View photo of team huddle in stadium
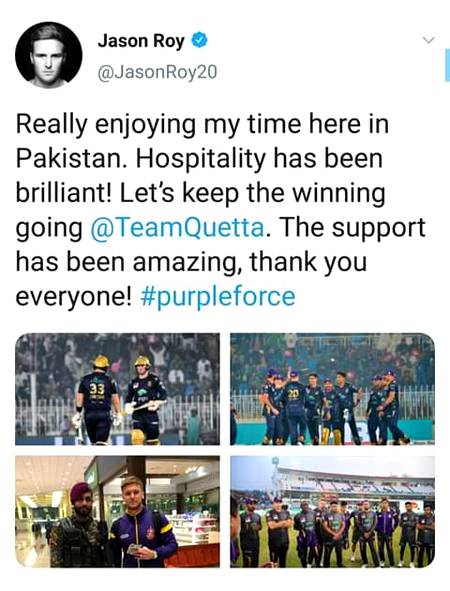The height and width of the screenshot is (591, 450). 332,511
